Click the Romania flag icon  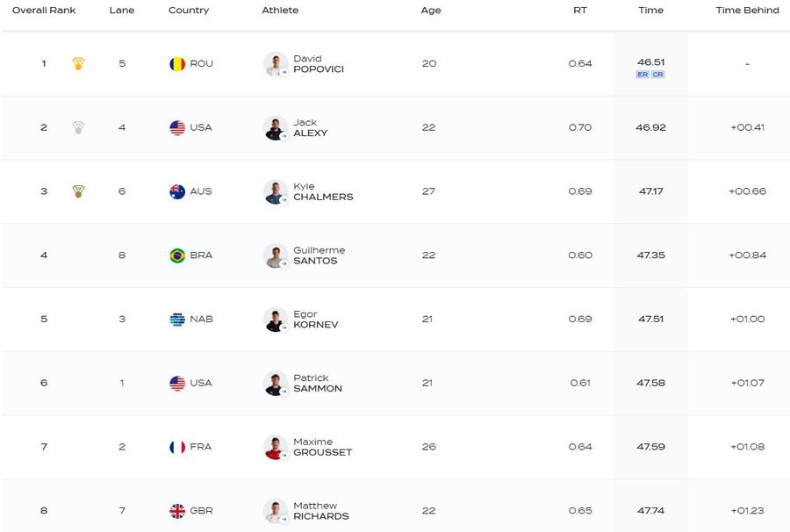tap(177, 64)
